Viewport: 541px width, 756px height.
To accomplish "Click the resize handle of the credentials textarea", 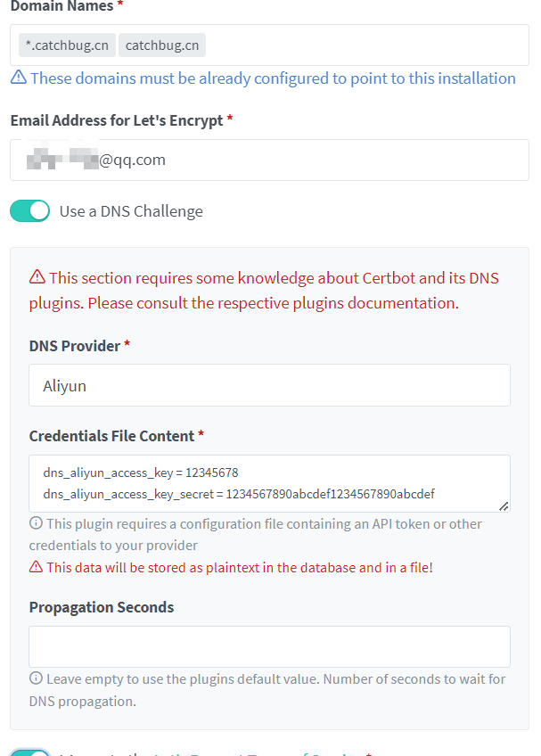I will pos(504,505).
